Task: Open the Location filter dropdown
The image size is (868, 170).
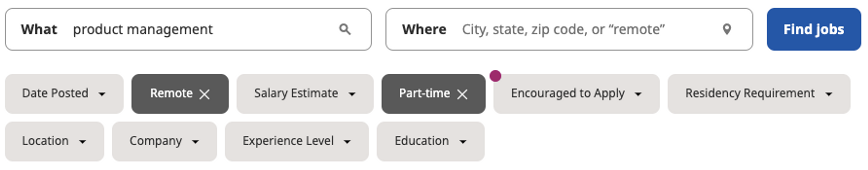Action: coord(54,141)
